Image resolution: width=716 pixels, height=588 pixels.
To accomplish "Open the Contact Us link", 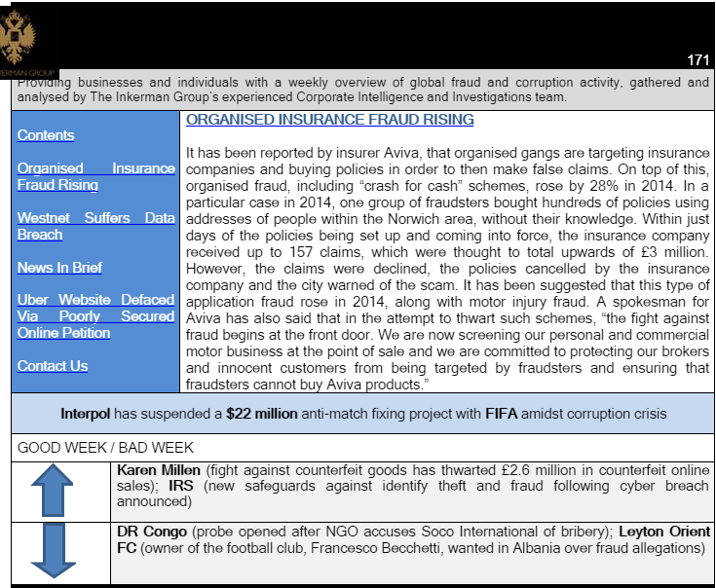I will click(53, 366).
